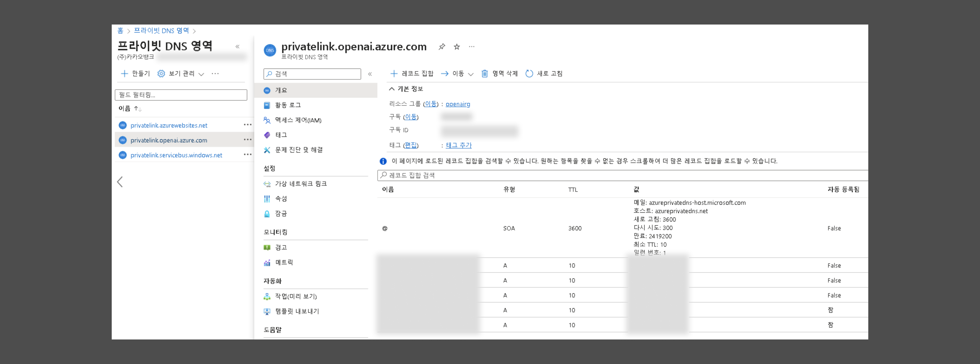Click the 속성 properties icon
Image resolution: width=980 pixels, height=364 pixels.
(x=267, y=199)
